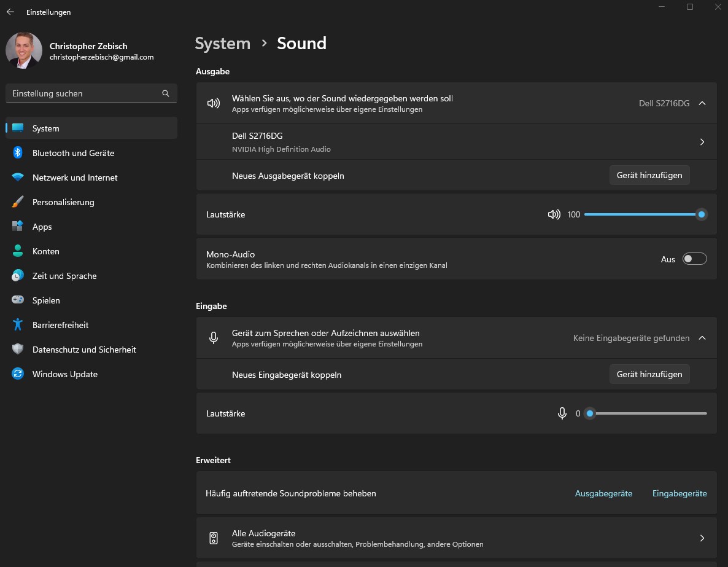Open Alle Audiogeräte page

click(455, 538)
